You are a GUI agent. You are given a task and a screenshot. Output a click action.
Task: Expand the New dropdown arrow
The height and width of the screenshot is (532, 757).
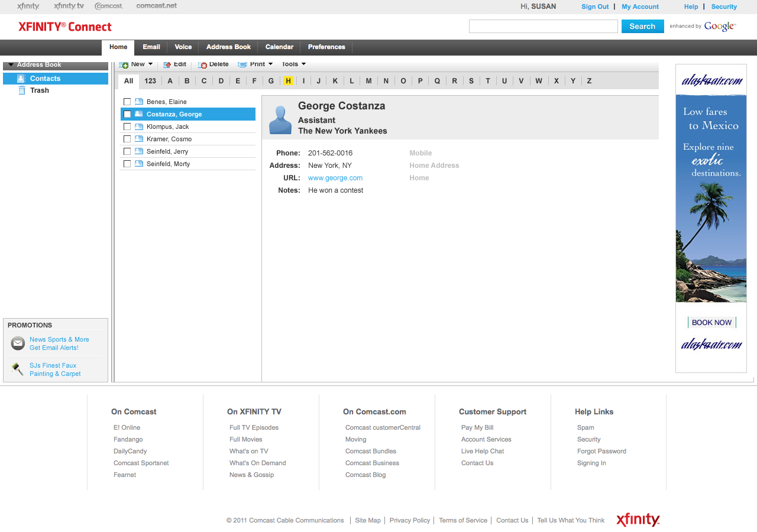click(150, 64)
